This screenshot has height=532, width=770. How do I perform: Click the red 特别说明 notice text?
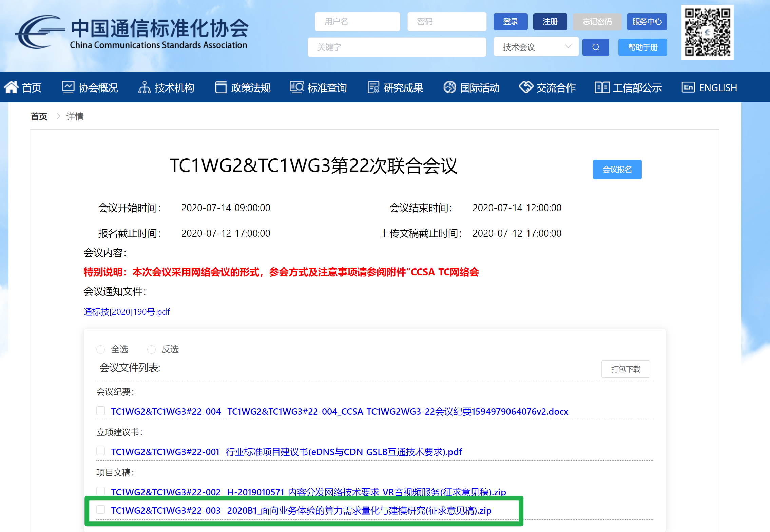point(281,272)
